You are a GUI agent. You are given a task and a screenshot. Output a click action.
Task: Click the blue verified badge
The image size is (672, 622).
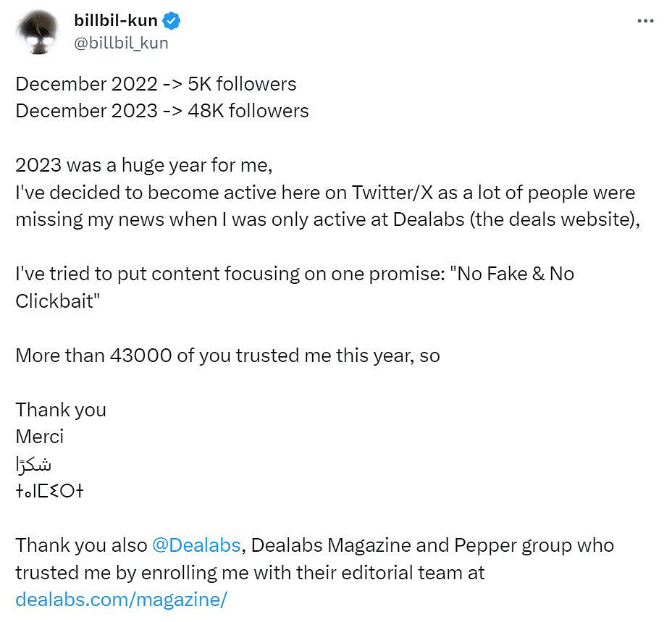[x=172, y=21]
